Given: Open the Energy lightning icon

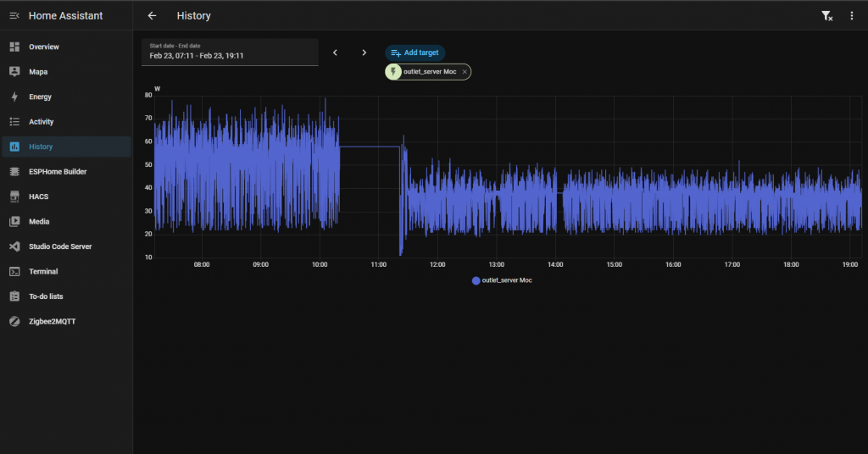Looking at the screenshot, I should [14, 97].
